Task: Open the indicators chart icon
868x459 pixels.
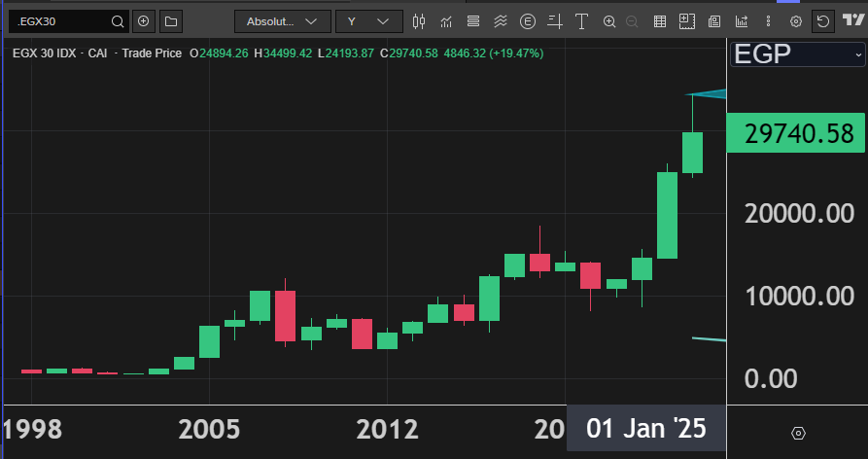Action: [x=446, y=21]
